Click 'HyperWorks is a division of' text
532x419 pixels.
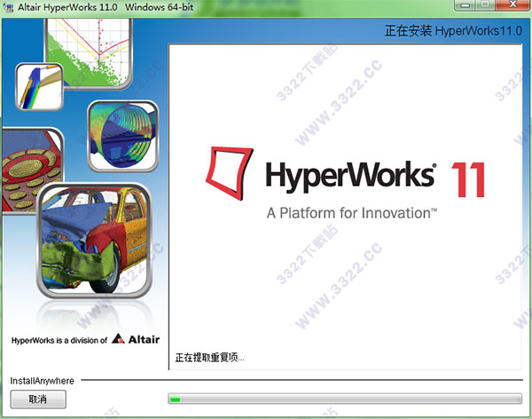59,340
